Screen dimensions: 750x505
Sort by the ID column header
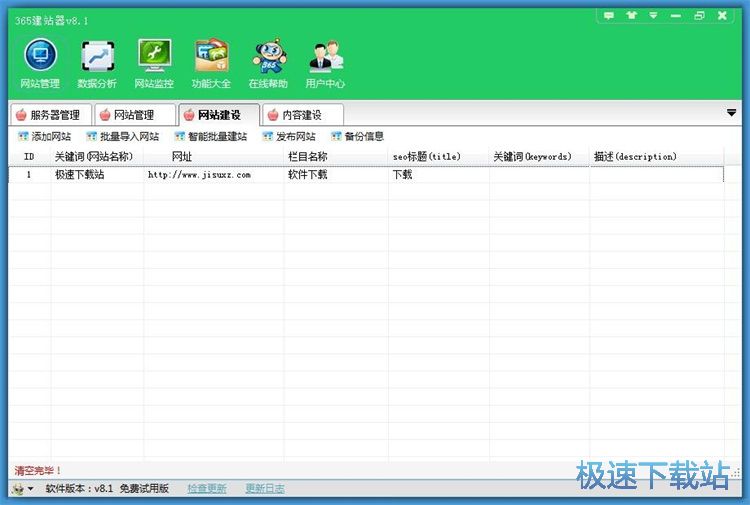29,157
